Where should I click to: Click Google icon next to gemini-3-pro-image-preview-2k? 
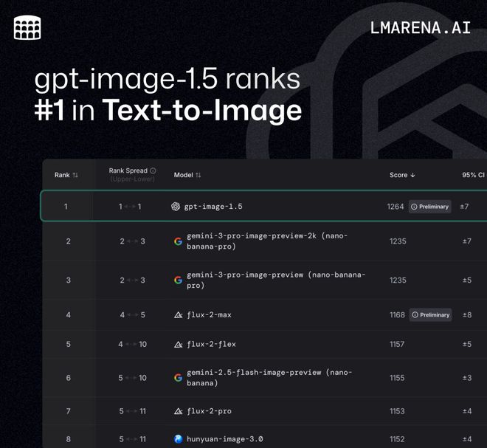(178, 241)
